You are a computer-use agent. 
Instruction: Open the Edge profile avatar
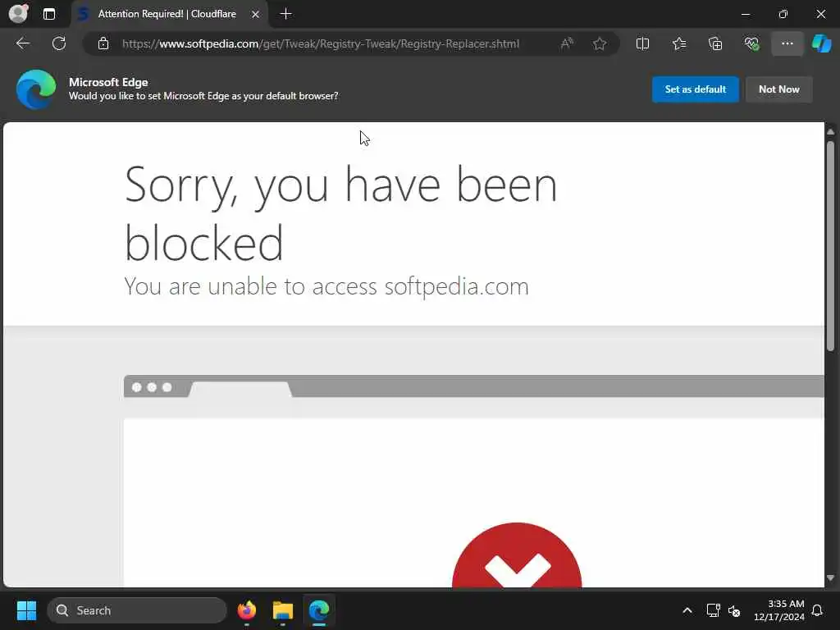pyautogui.click(x=18, y=13)
